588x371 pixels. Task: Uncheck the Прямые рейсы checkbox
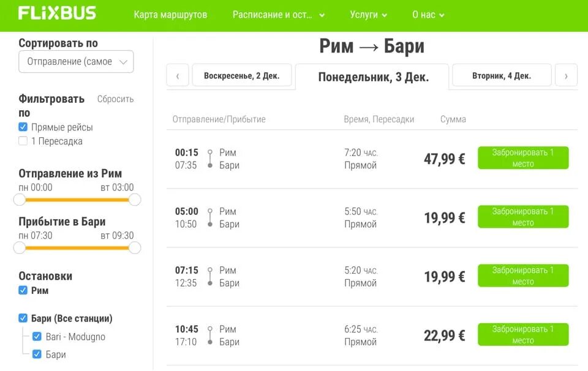[23, 127]
